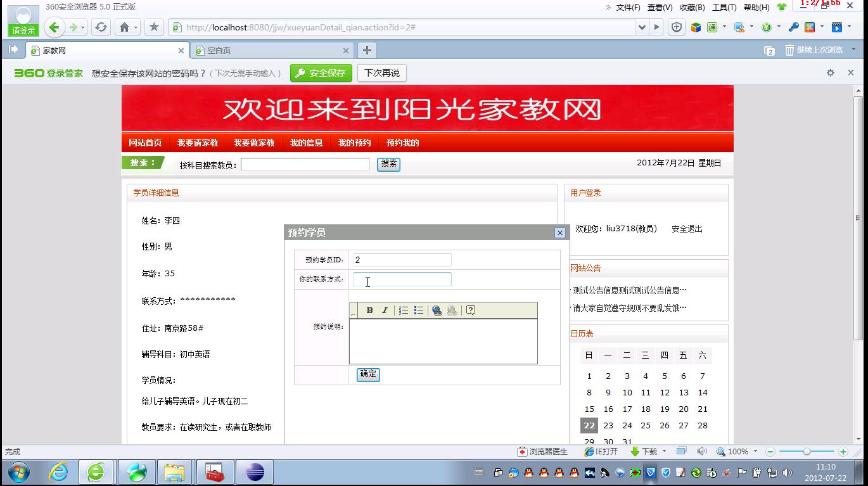868x486 pixels.
Task: Open the screenshot tool dropdown arrow
Action: pyautogui.click(x=751, y=27)
